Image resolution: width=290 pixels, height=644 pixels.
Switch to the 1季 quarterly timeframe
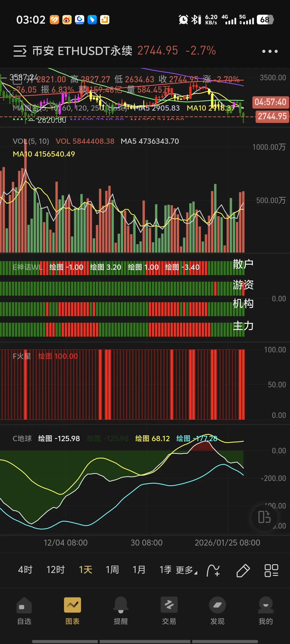click(165, 570)
